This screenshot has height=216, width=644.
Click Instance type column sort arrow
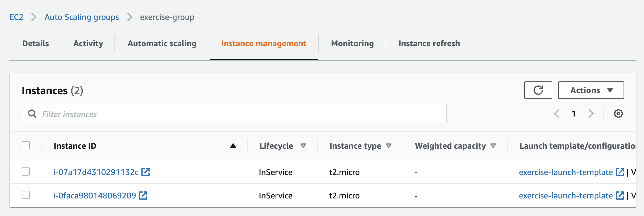coord(389,146)
